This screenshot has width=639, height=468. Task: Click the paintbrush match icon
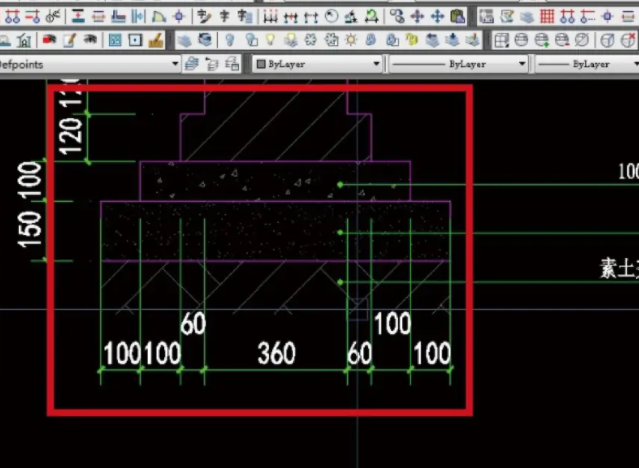pos(156,40)
